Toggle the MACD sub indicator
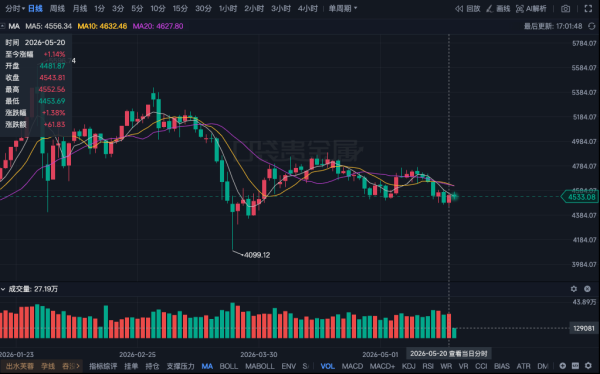This screenshot has width=600, height=374. [x=352, y=366]
